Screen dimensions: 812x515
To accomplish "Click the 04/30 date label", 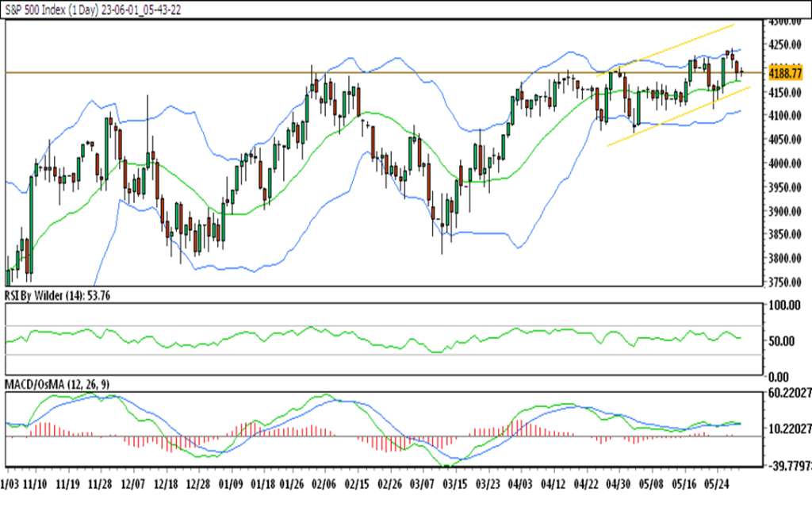I will point(619,484).
